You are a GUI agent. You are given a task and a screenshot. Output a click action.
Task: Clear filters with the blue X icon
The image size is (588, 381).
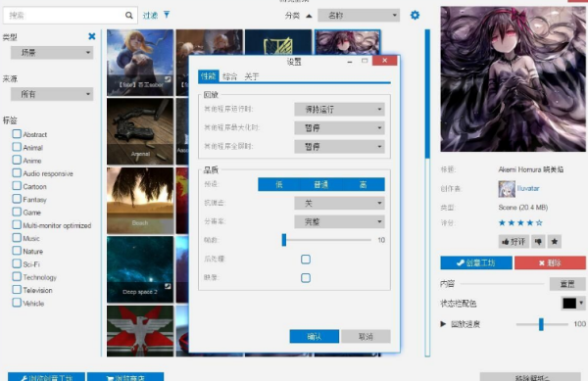click(92, 36)
